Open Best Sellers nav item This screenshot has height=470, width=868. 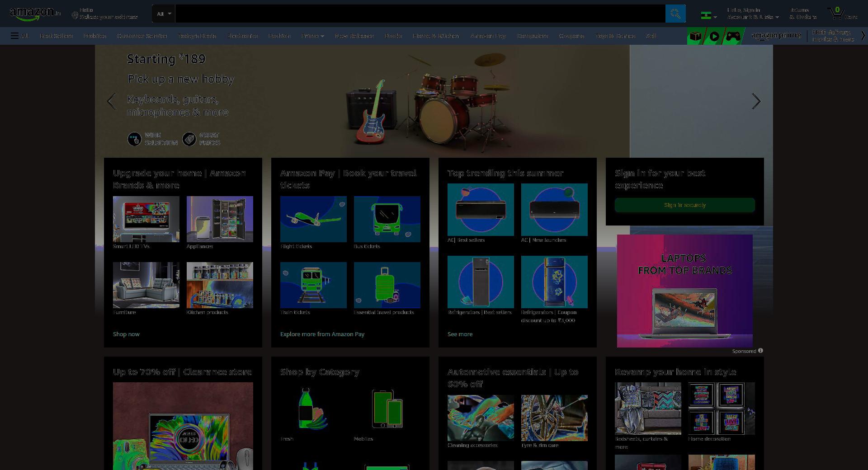pyautogui.click(x=56, y=36)
